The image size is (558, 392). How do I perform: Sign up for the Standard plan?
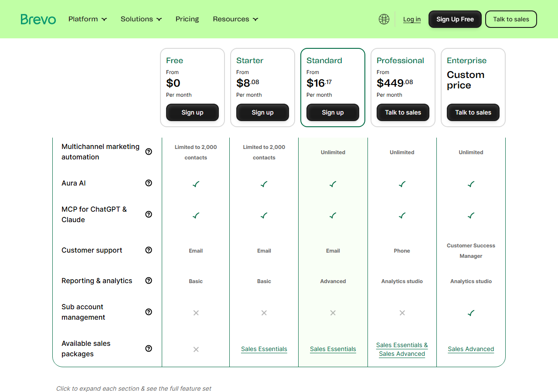click(333, 112)
